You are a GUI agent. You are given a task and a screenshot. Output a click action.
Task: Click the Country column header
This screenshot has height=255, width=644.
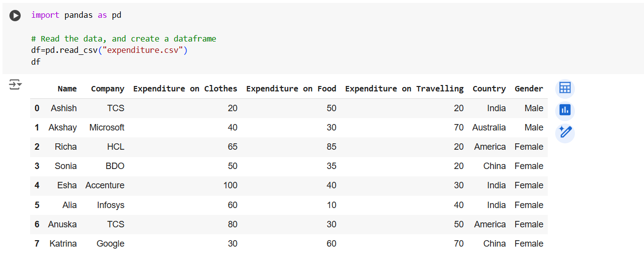[x=489, y=89]
